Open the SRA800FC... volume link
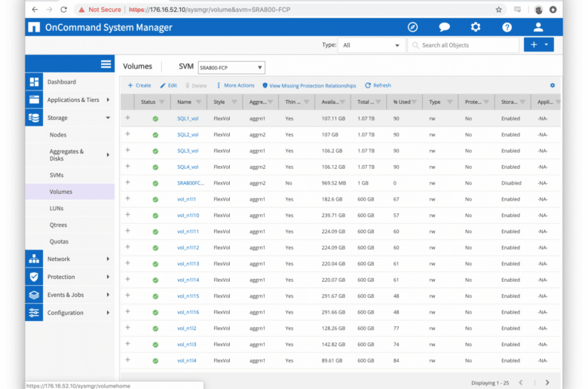 pyautogui.click(x=191, y=183)
